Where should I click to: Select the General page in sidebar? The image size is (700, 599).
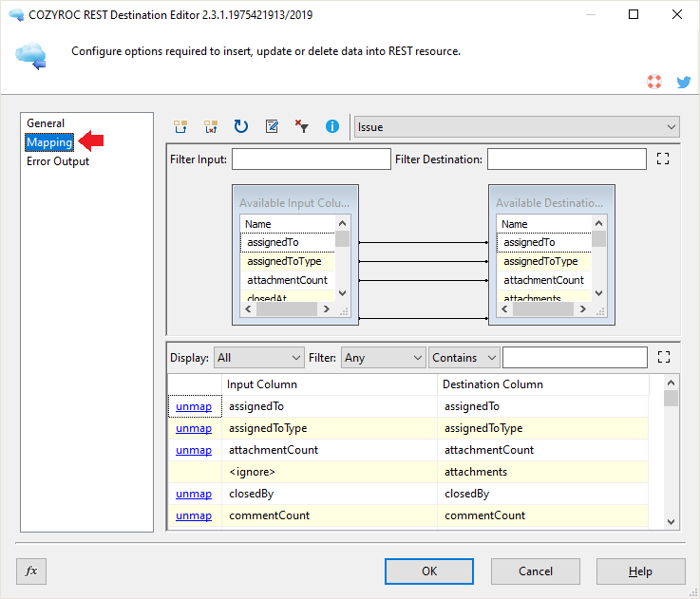[x=46, y=123]
